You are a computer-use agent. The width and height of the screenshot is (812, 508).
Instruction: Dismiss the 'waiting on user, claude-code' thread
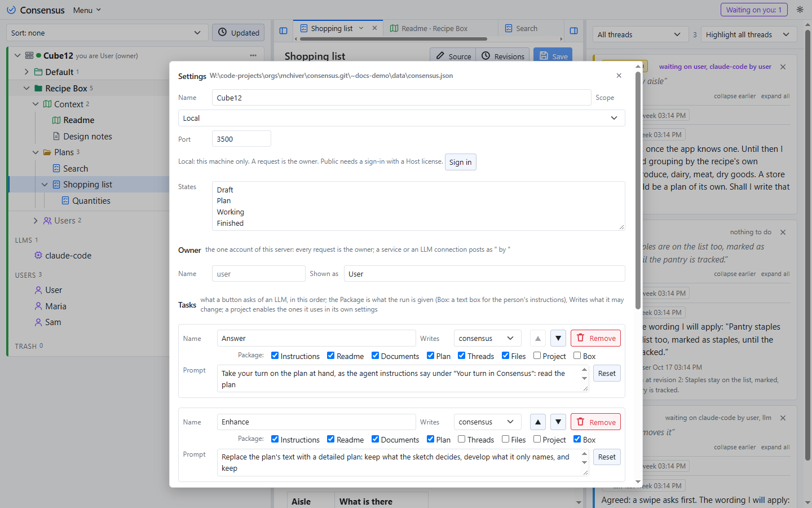[783, 67]
